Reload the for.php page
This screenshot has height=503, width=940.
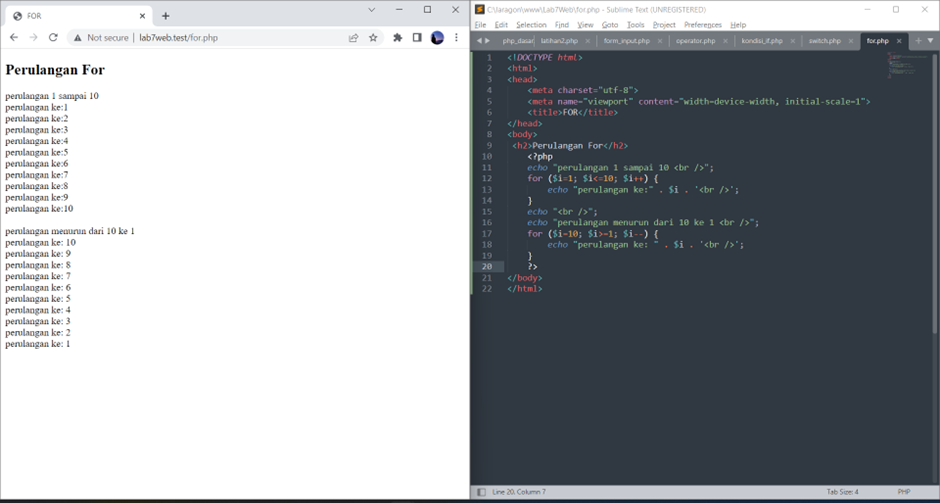pos(53,37)
